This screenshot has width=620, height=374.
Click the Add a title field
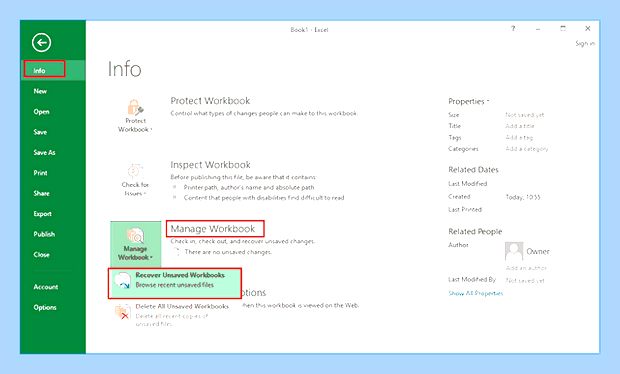520,126
